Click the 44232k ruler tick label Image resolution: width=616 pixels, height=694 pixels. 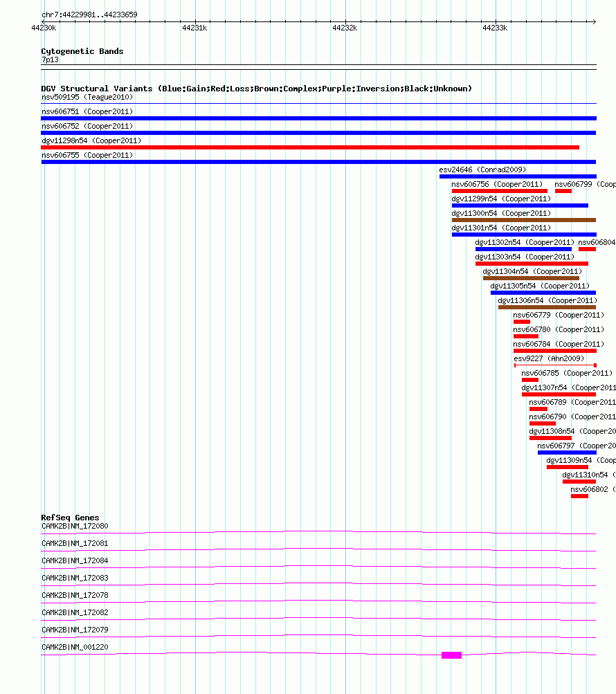tap(345, 28)
